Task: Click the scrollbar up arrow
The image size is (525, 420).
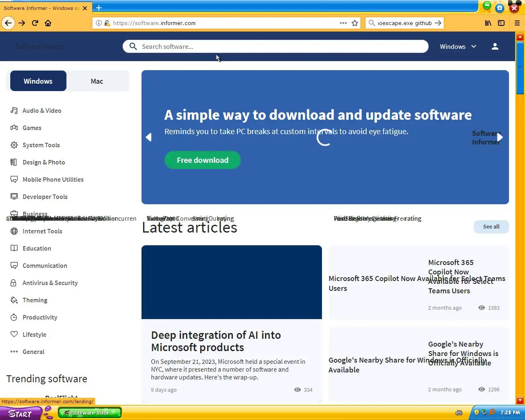Action: (520, 37)
